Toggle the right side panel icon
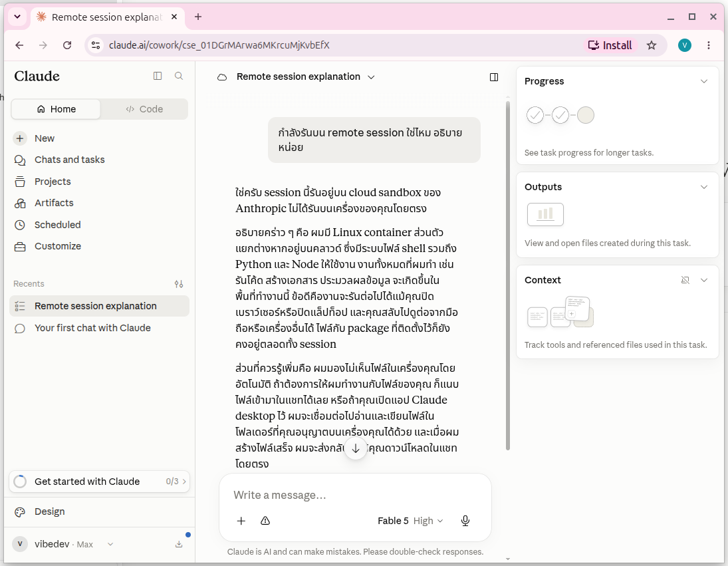 494,77
